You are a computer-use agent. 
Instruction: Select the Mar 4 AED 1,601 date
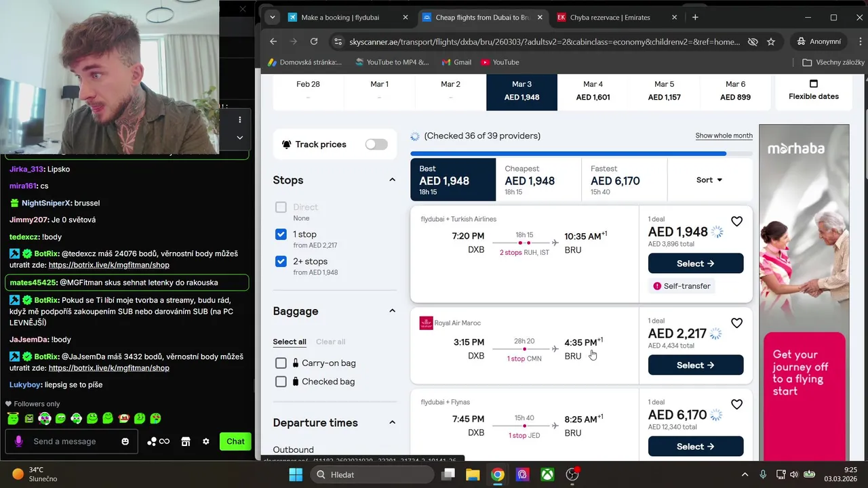[593, 91]
